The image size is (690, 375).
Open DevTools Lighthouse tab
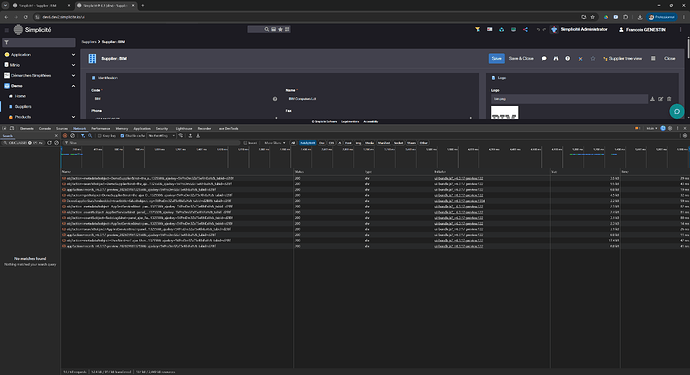coord(184,129)
